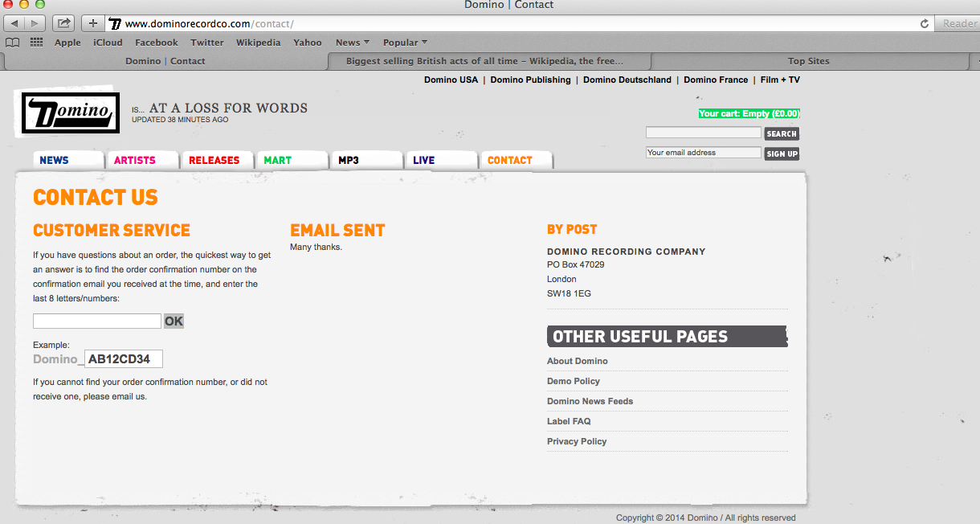Open the Label FAQ link

[x=569, y=421]
